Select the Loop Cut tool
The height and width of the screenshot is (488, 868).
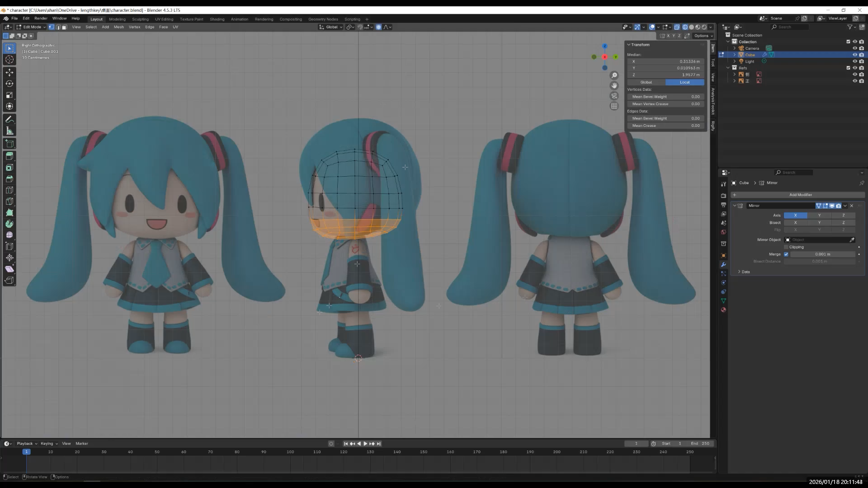click(x=9, y=190)
